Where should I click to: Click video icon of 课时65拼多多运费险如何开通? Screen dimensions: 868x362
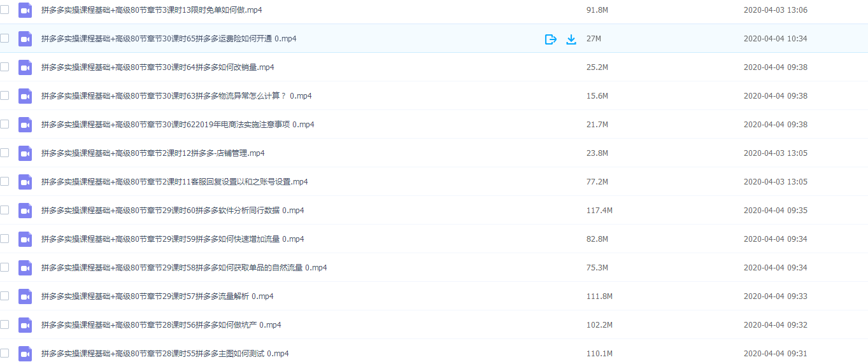click(25, 39)
